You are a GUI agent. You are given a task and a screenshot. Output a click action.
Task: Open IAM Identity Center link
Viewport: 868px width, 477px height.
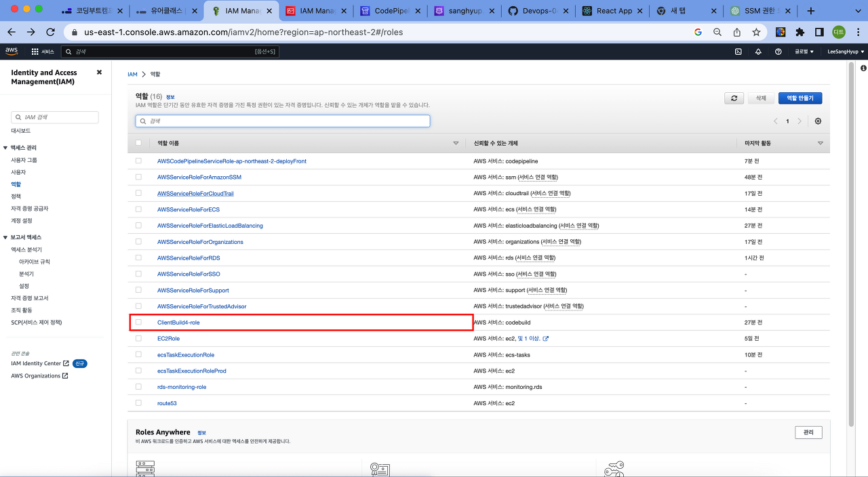tap(40, 363)
